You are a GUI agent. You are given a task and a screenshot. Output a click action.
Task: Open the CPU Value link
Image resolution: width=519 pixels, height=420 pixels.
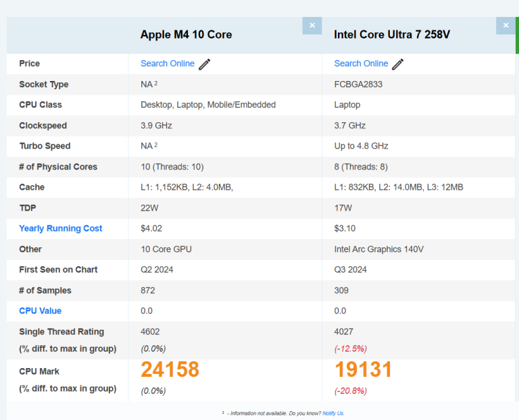(x=40, y=311)
